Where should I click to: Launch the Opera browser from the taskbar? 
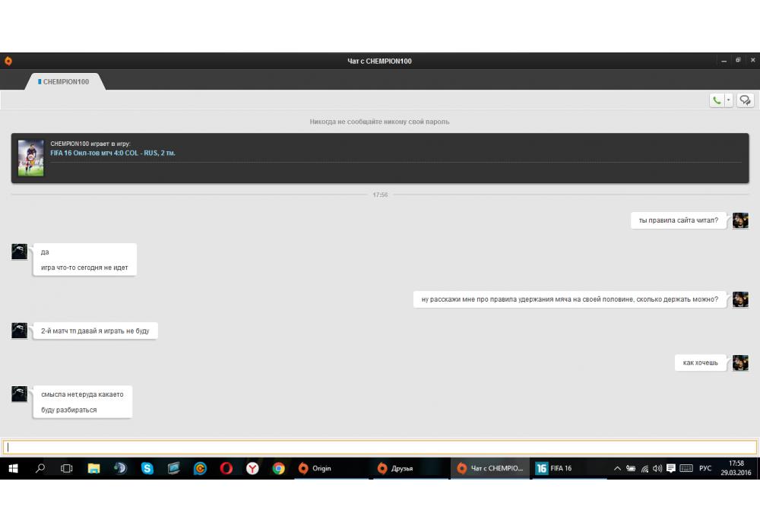pyautogui.click(x=226, y=468)
